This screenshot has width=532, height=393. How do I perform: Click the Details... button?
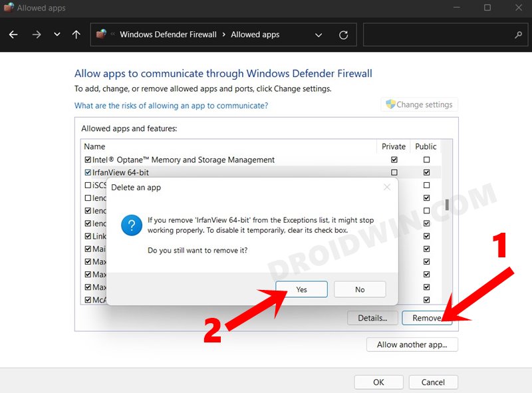tap(372, 318)
